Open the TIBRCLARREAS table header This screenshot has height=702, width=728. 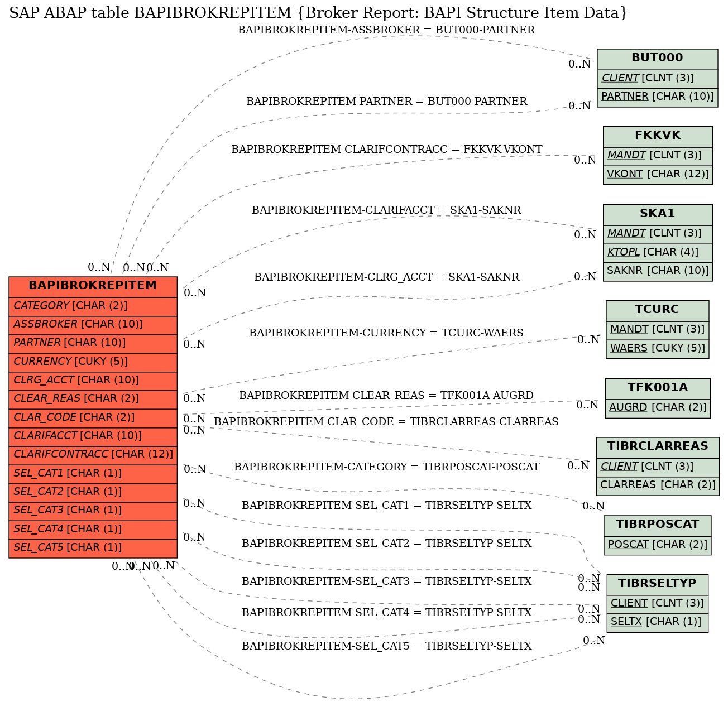tap(658, 448)
